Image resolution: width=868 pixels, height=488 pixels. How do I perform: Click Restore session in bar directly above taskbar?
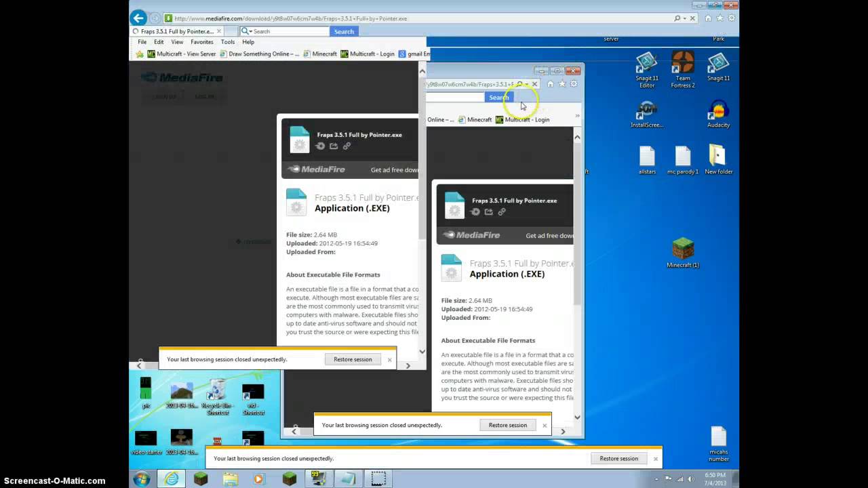tap(618, 458)
